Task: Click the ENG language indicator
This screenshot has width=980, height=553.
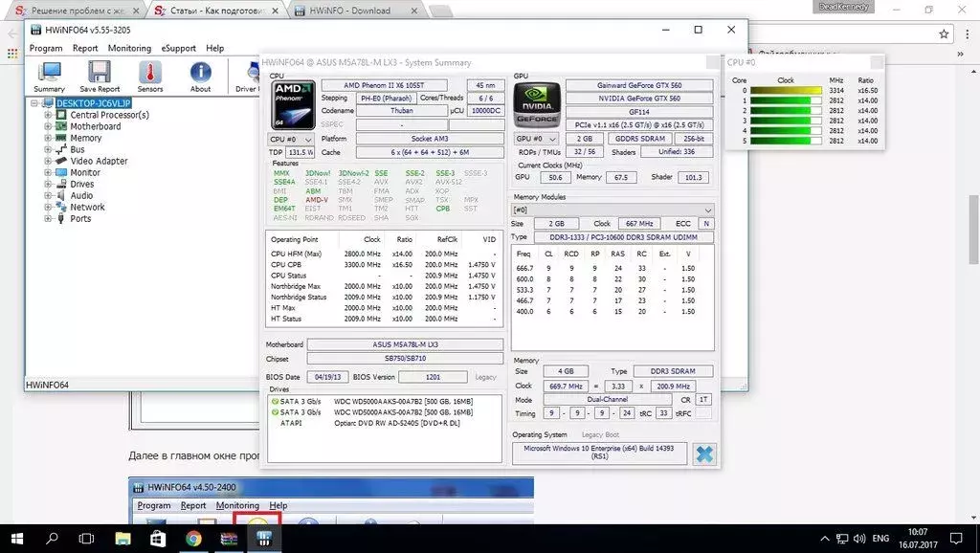Action: 880,539
